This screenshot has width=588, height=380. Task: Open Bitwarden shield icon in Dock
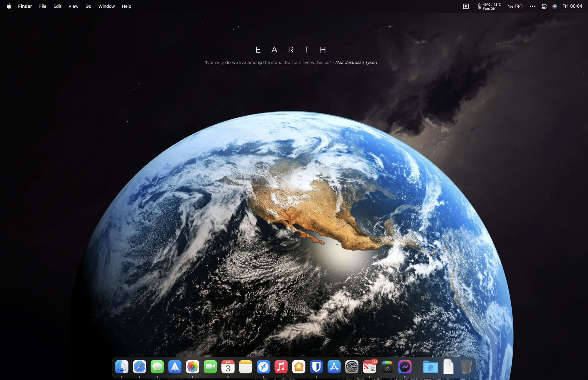(x=316, y=367)
